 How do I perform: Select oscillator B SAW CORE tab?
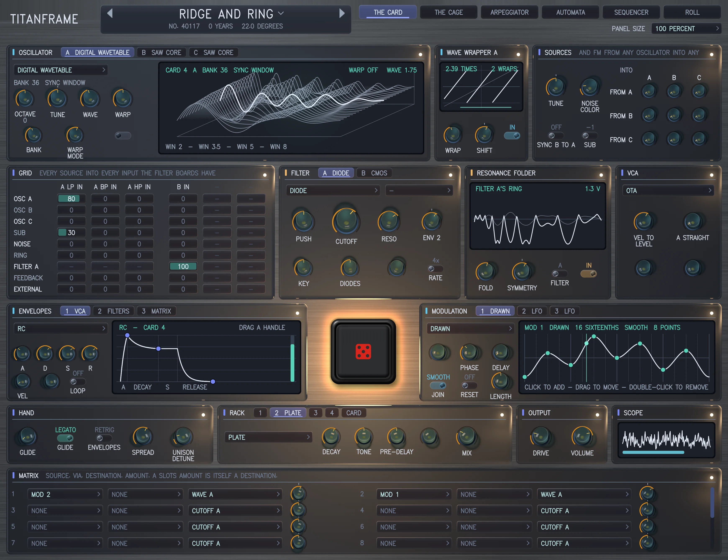161,52
